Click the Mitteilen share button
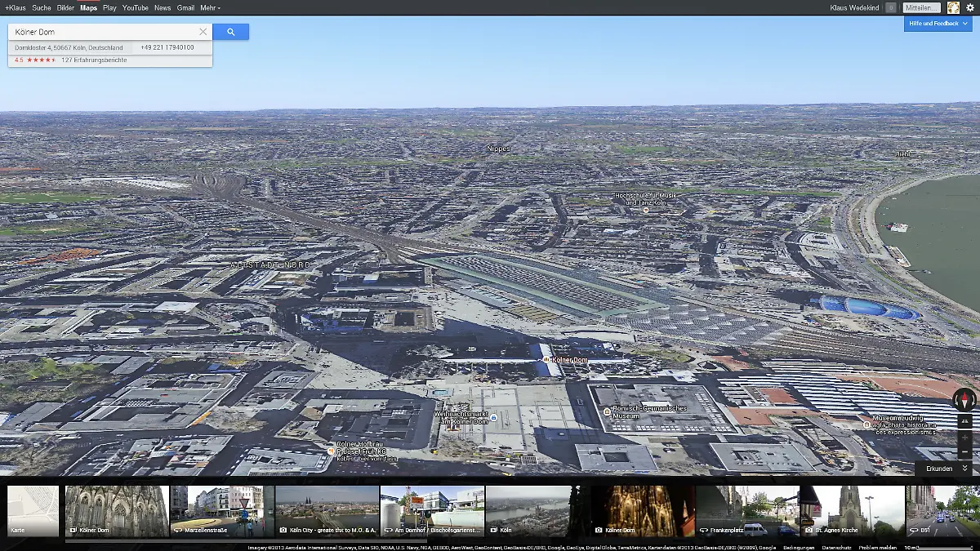Screen dimensions: 980x551 pyautogui.click(x=922, y=7)
